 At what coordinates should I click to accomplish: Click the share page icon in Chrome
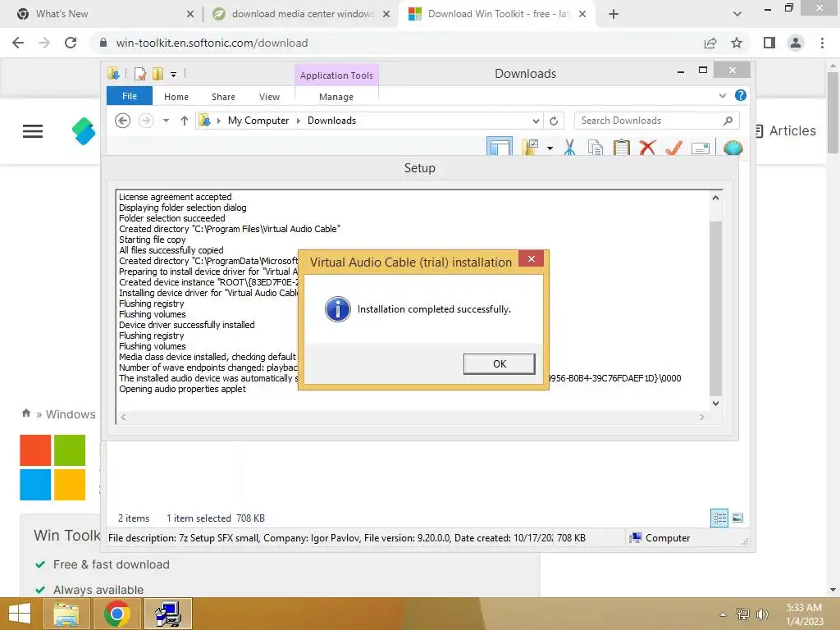[x=710, y=43]
